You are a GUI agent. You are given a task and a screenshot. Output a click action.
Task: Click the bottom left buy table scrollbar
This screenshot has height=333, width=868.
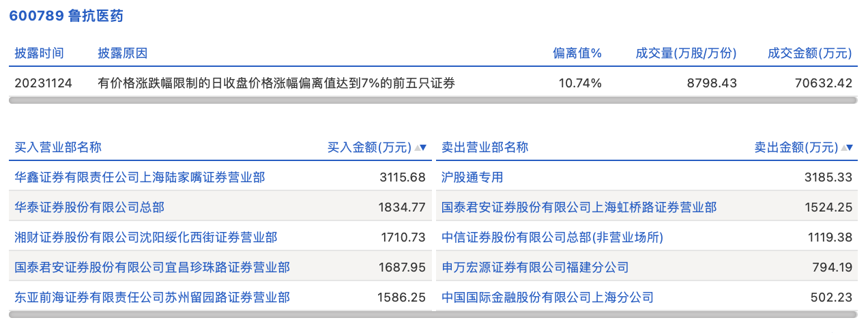(220, 315)
